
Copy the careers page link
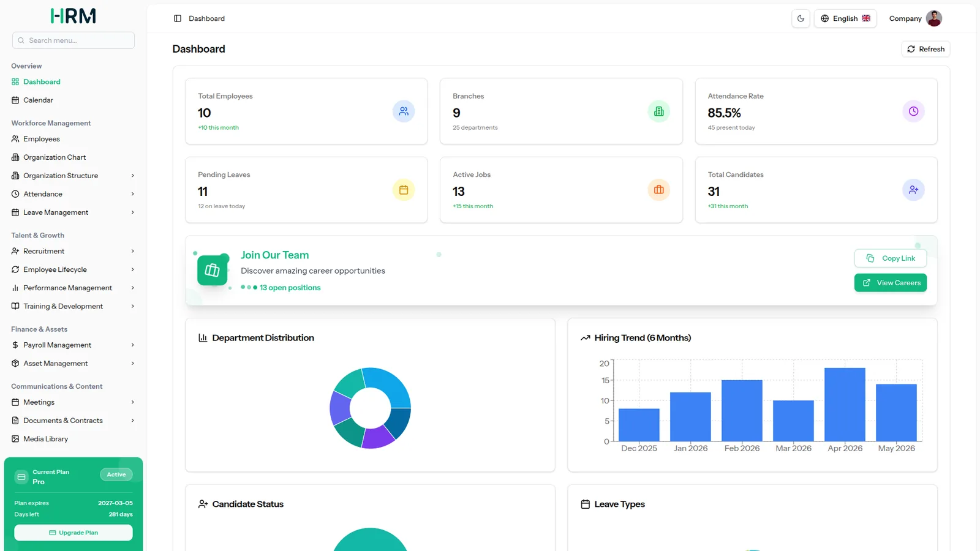pyautogui.click(x=891, y=258)
